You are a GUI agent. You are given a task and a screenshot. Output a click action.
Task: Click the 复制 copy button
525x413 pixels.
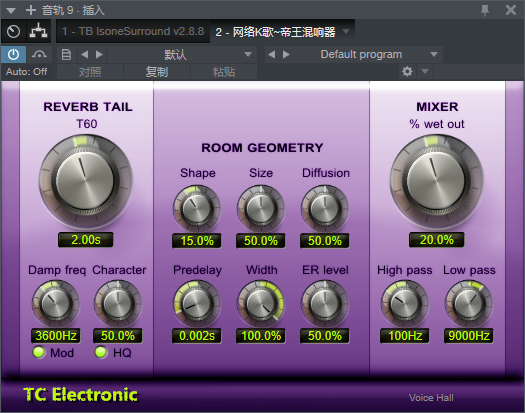[x=157, y=72]
